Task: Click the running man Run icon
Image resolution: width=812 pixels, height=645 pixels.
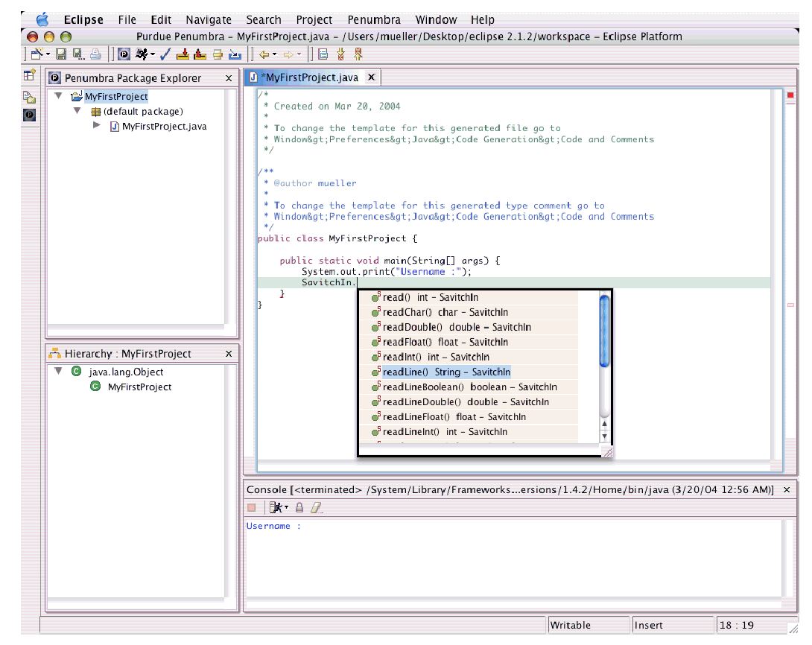Action: pyautogui.click(x=141, y=54)
